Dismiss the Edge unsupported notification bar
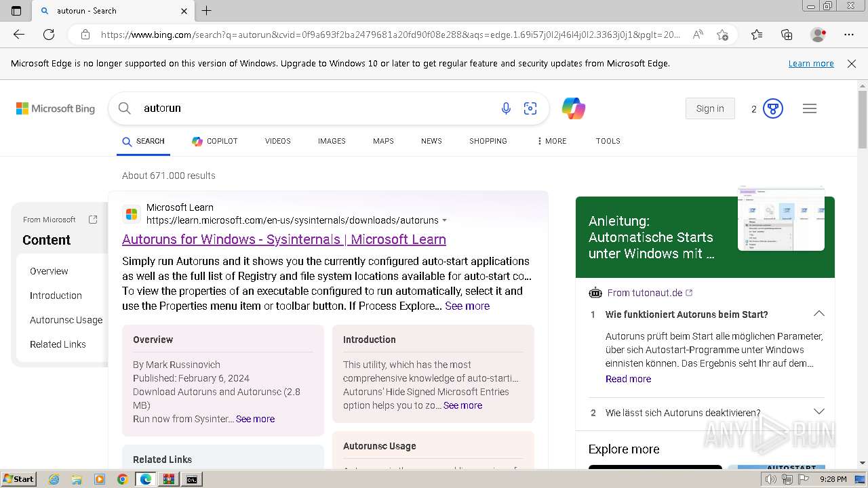Screen dimensions: 868x488 pos(852,64)
